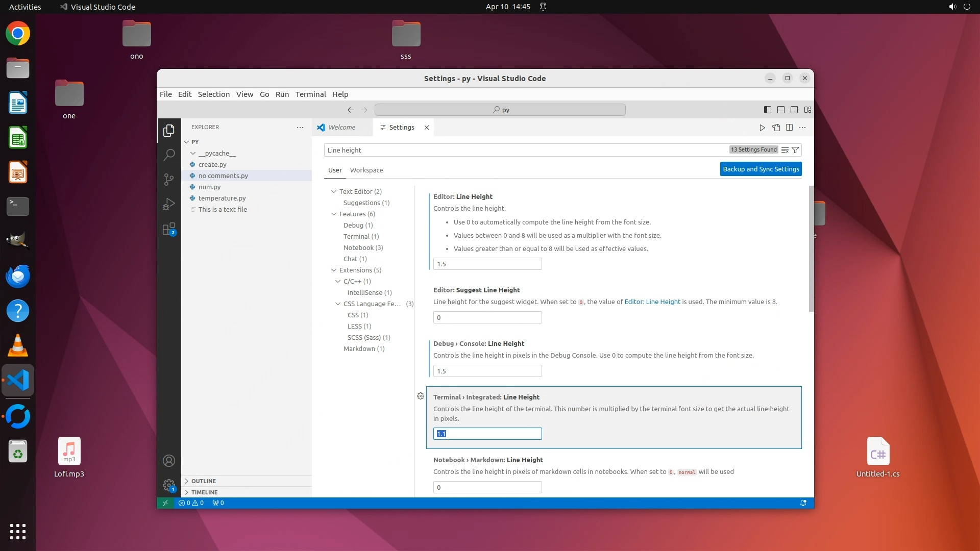Open the Source Control view

pyautogui.click(x=169, y=179)
